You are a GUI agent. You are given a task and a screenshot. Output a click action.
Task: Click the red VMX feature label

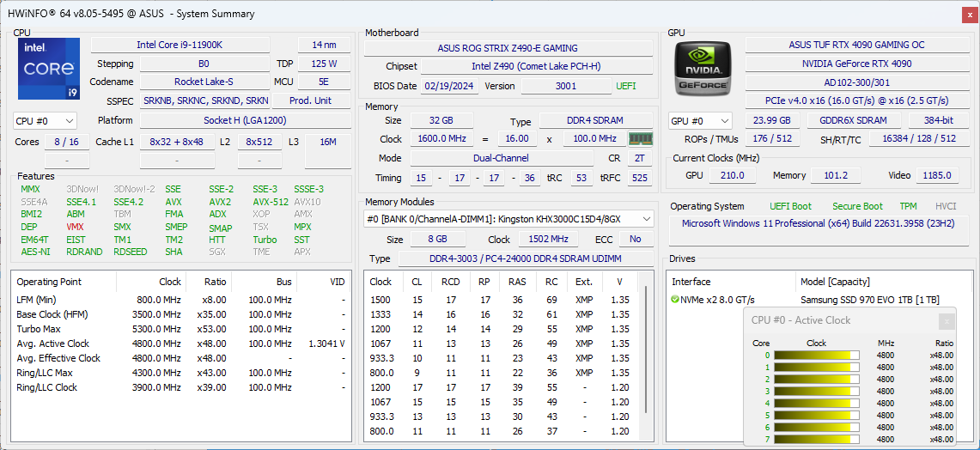[75, 227]
